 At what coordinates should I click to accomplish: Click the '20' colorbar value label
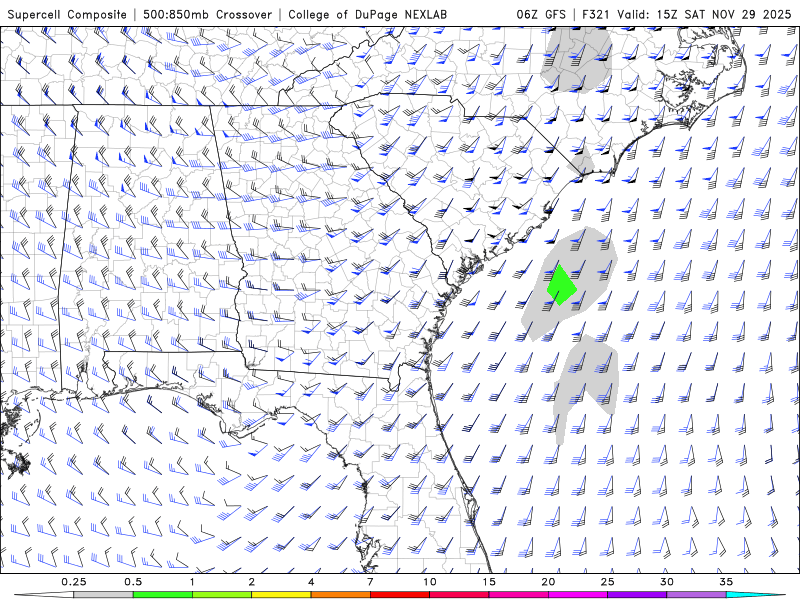pyautogui.click(x=548, y=582)
